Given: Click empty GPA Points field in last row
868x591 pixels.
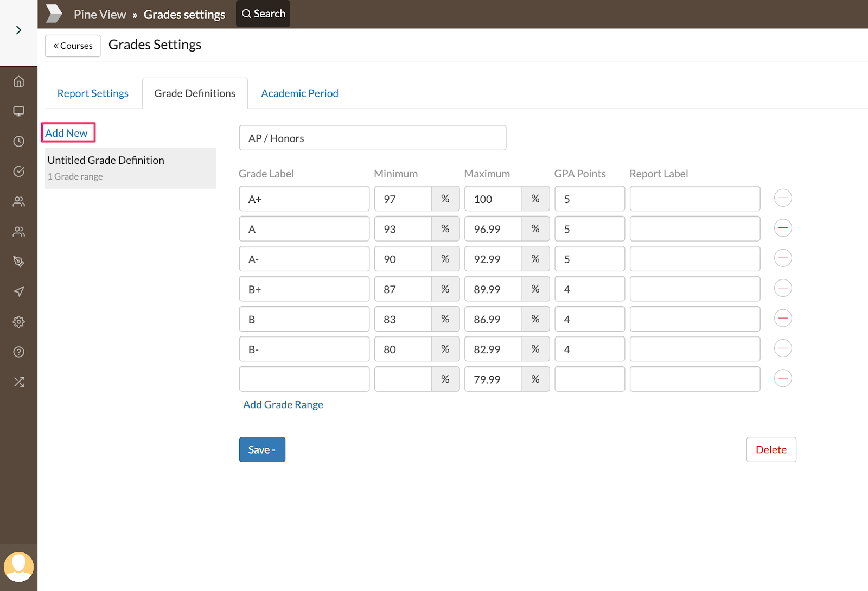Looking at the screenshot, I should coord(590,379).
